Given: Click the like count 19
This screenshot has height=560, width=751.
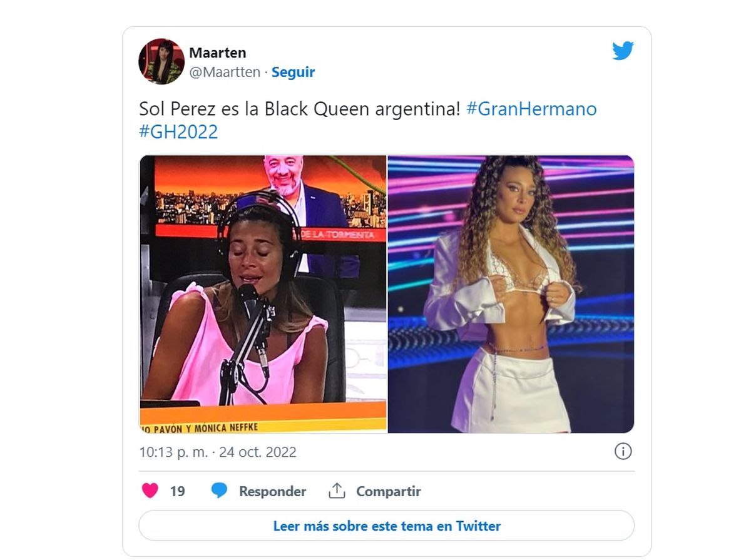Looking at the screenshot, I should click(x=178, y=491).
